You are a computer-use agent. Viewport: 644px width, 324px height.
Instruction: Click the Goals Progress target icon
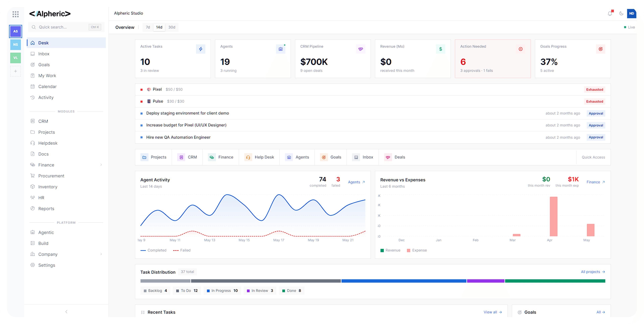click(x=601, y=49)
